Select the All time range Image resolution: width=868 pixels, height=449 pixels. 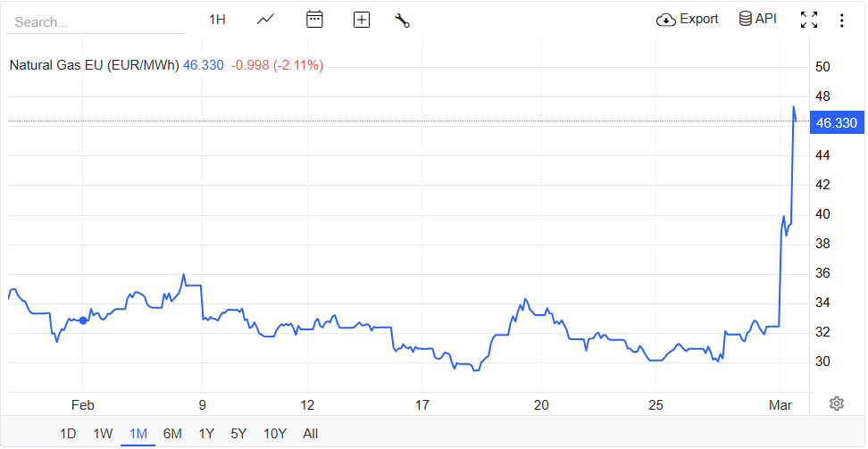click(311, 434)
